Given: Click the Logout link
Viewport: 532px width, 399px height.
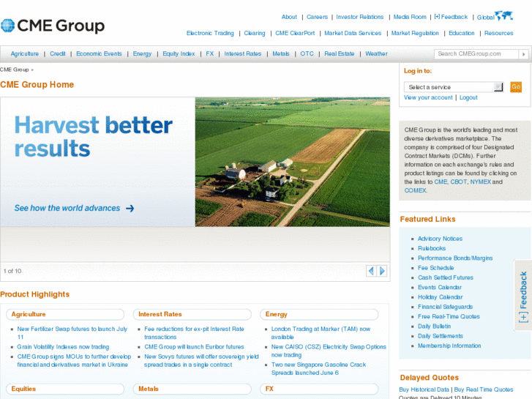Looking at the screenshot, I should (x=468, y=97).
